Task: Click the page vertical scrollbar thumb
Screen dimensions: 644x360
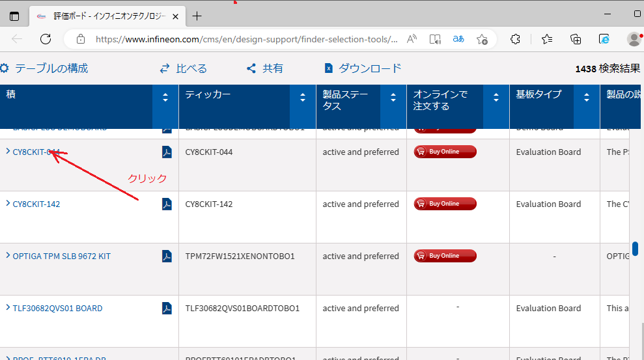Action: 636,249
